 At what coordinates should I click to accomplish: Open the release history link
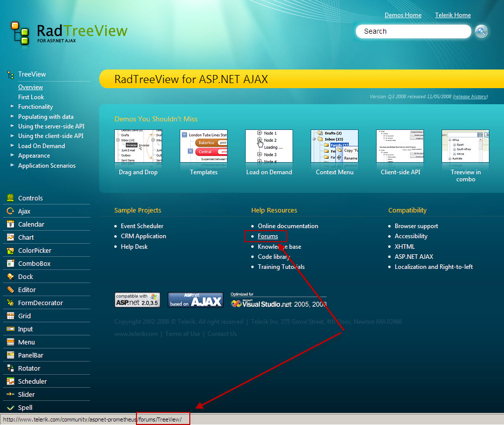click(470, 97)
